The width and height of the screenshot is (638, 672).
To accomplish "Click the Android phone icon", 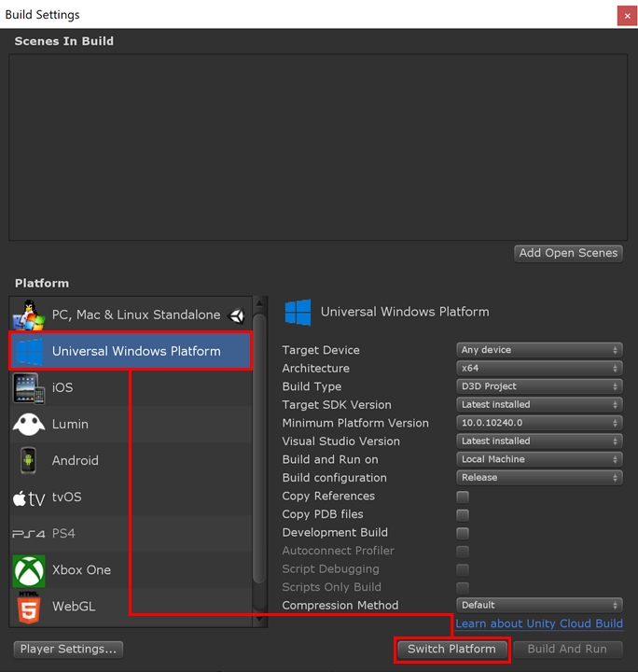I will click(x=28, y=461).
